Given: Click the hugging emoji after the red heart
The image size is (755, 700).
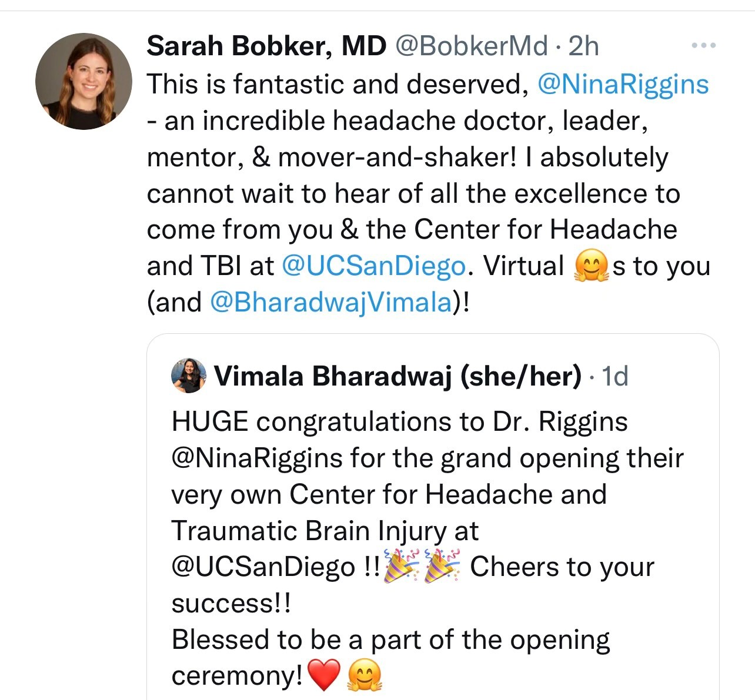Looking at the screenshot, I should coord(365,675).
